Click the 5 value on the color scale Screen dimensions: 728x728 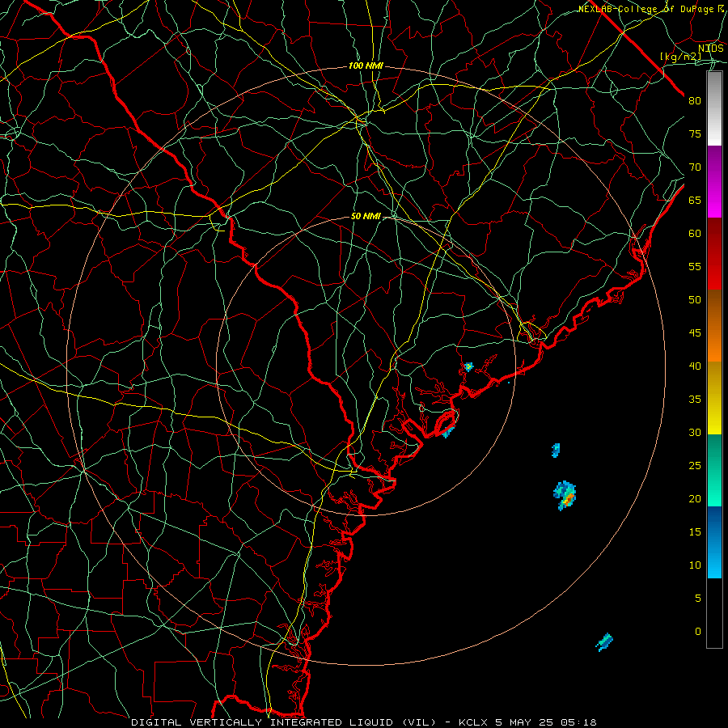pyautogui.click(x=698, y=599)
